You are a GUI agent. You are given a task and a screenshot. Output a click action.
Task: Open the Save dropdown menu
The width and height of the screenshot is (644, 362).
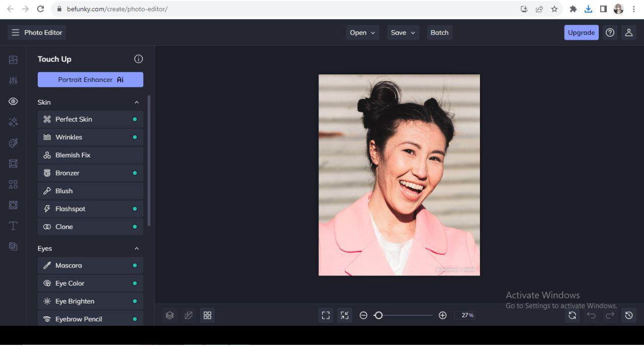(403, 33)
